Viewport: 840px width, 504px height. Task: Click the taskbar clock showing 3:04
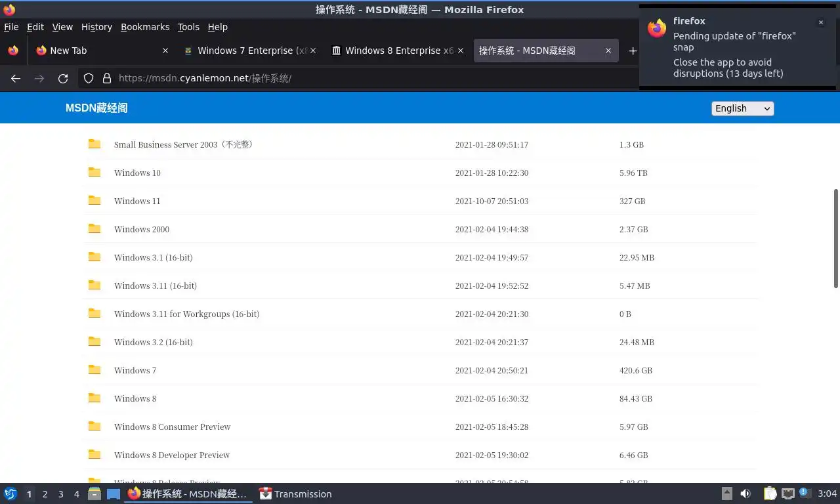(827, 493)
